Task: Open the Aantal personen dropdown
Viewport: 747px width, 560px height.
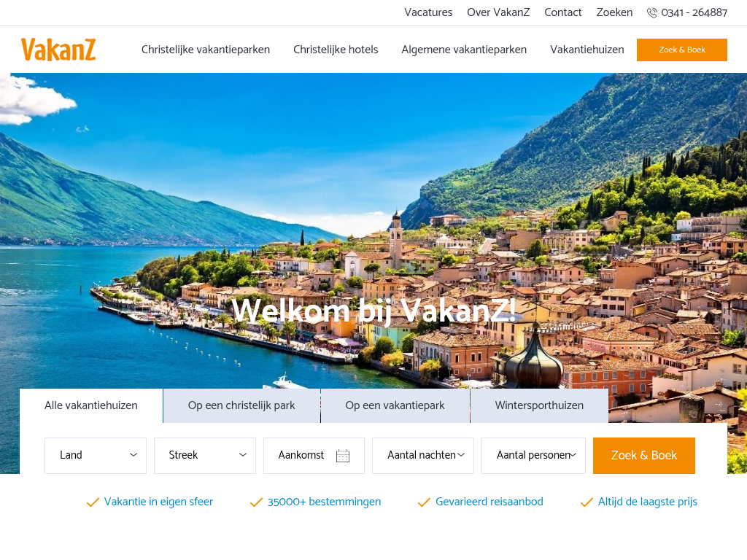Action: pyautogui.click(x=533, y=456)
